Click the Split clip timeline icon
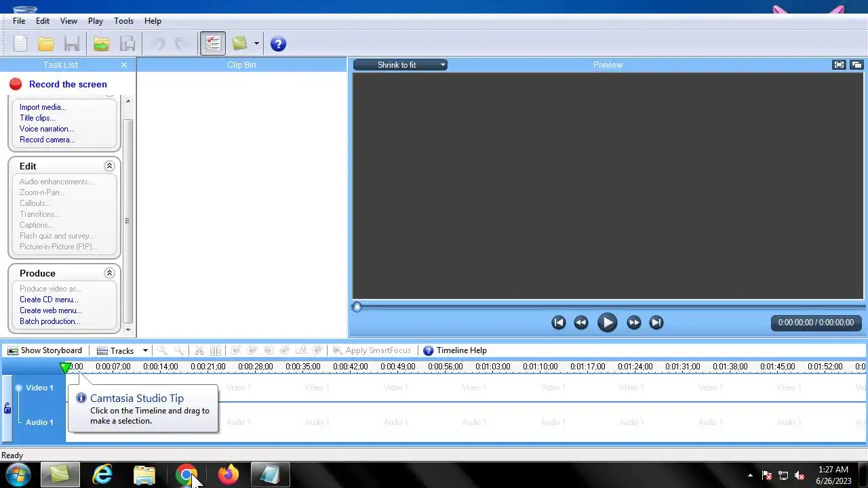This screenshot has height=488, width=868. 216,350
